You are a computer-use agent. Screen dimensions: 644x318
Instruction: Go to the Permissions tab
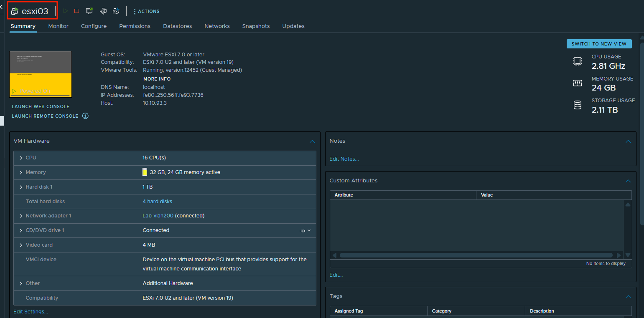(135, 26)
